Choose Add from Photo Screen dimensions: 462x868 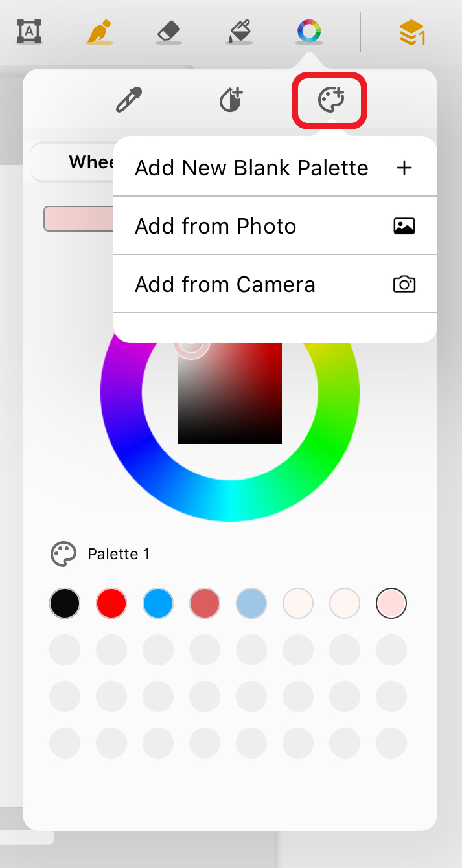[275, 227]
